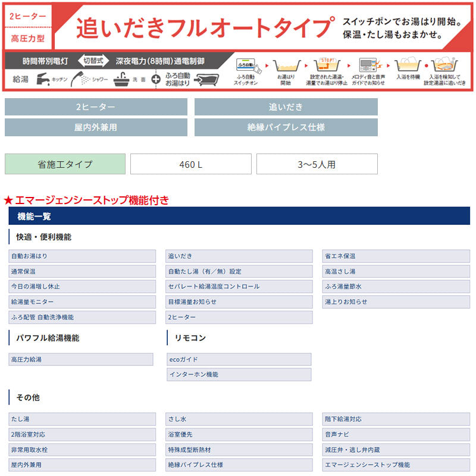Viewport: 476px width, 476px height.
Task: Click the たし湯 cell
Action: [82, 419]
